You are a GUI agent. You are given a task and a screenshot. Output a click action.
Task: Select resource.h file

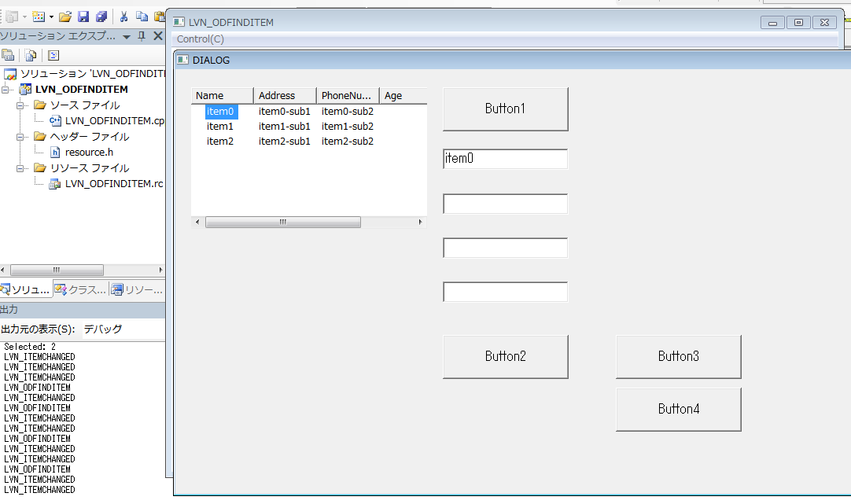pos(89,153)
